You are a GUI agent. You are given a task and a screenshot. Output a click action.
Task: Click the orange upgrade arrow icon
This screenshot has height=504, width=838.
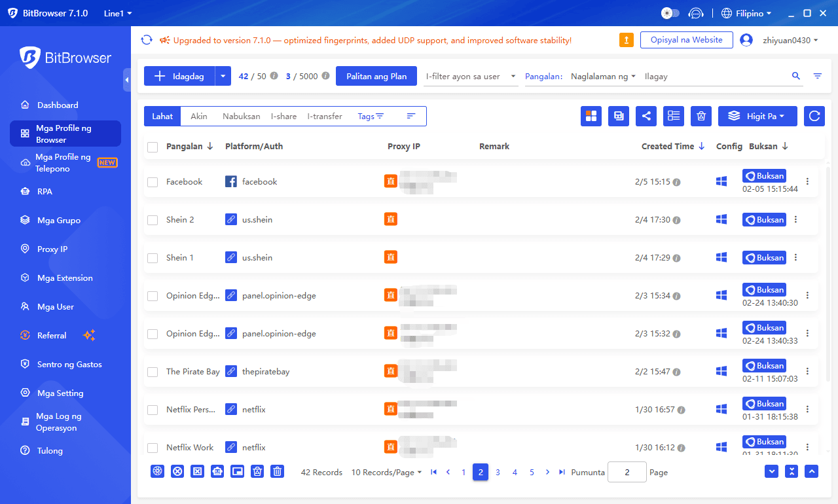click(x=627, y=40)
